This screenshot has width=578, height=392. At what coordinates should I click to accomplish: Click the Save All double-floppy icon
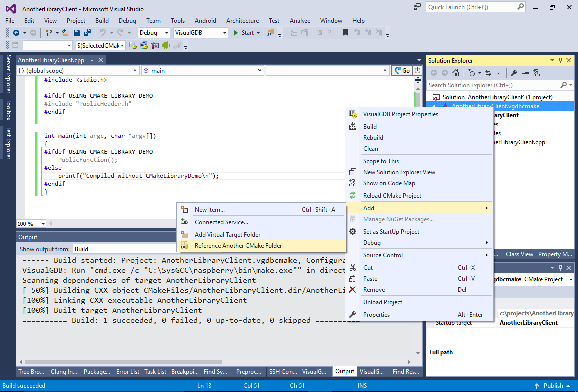coord(87,33)
